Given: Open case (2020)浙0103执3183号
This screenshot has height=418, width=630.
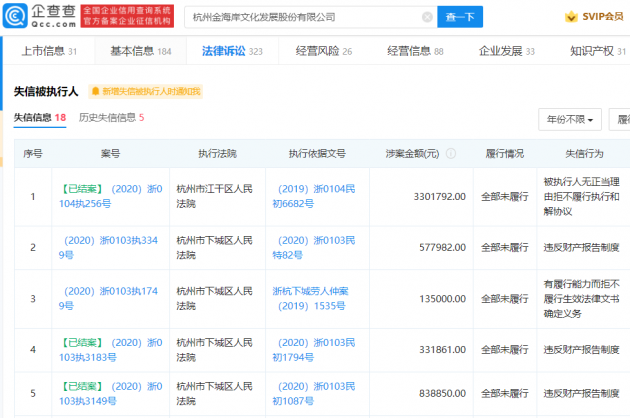Looking at the screenshot, I should pos(110,350).
